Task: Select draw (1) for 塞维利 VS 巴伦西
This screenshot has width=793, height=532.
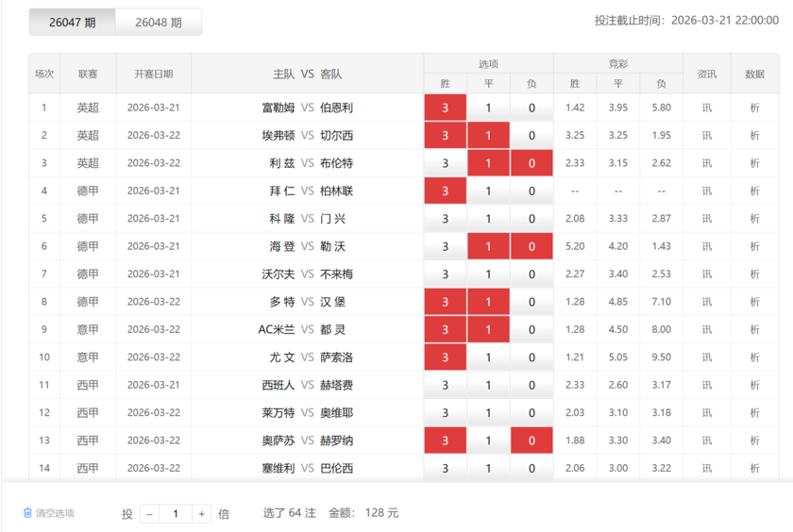Action: (488, 469)
